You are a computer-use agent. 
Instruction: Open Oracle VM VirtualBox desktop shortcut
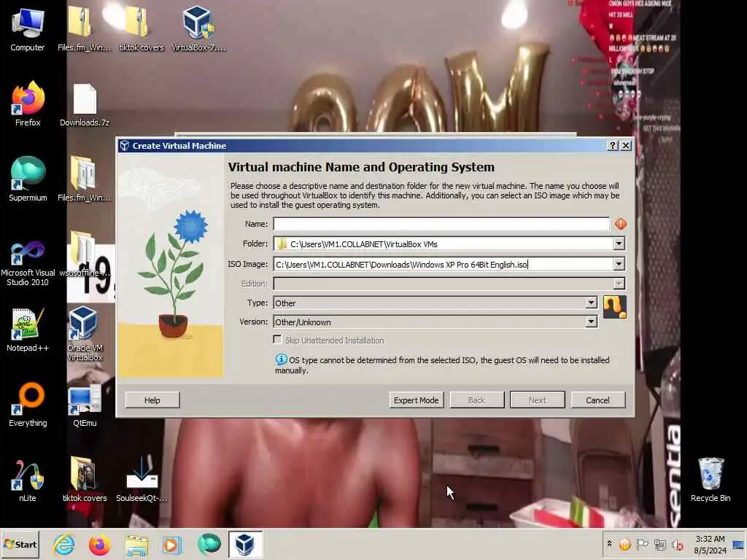(85, 334)
